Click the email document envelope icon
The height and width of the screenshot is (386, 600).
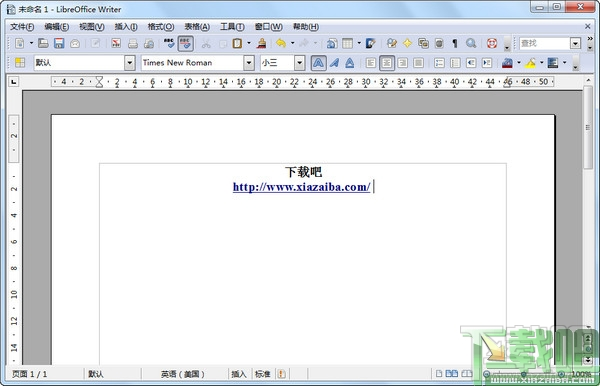pyautogui.click(x=75, y=43)
